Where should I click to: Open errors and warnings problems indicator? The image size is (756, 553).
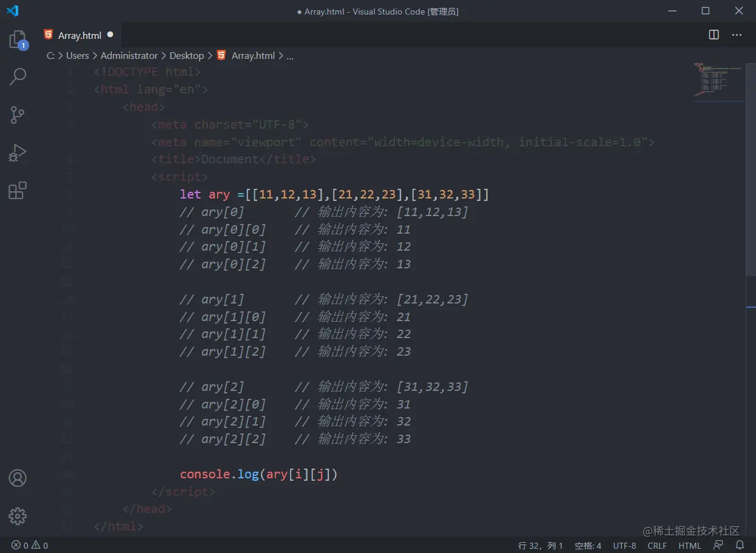tap(30, 545)
